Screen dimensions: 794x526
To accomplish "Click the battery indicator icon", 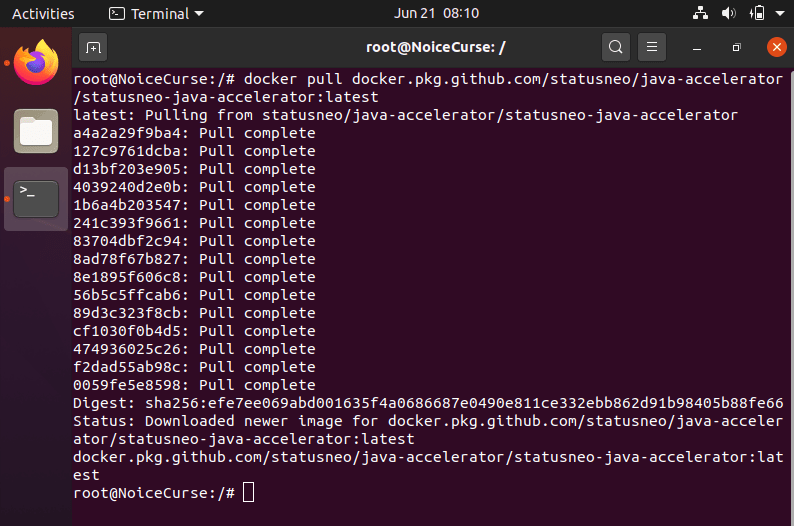I will (756, 14).
